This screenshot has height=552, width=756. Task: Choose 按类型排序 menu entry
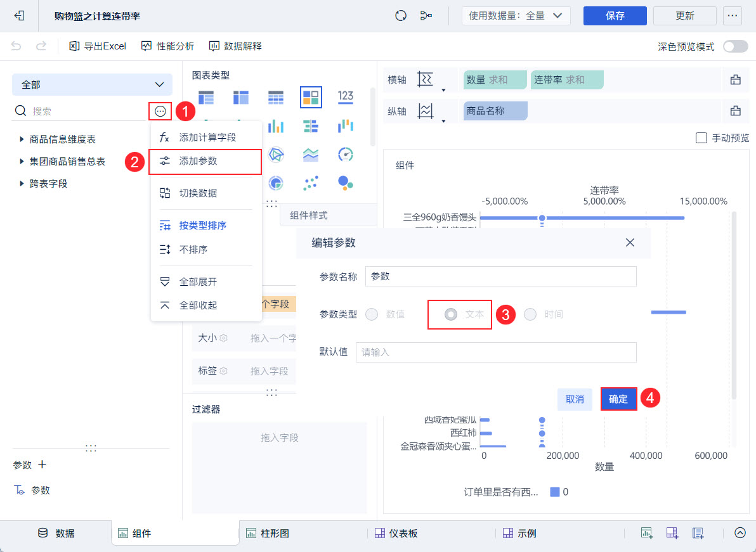206,226
